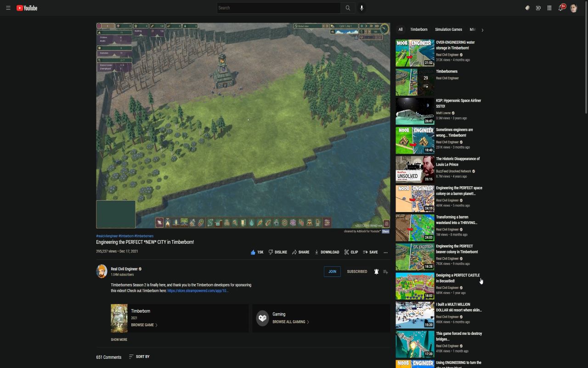
Task: Download the video
Action: 327,252
